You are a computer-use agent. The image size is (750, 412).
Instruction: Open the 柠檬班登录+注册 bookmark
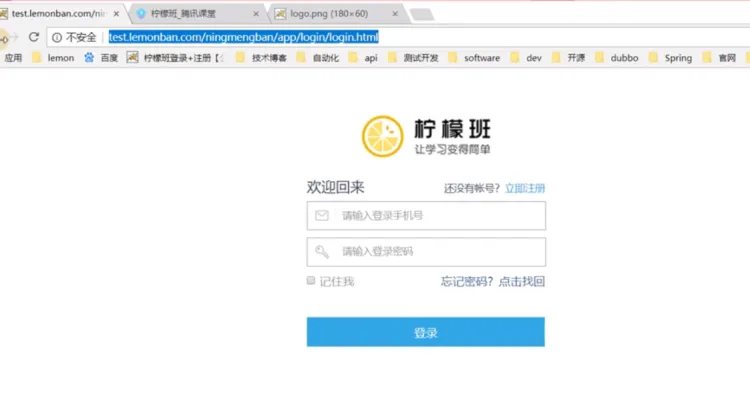pos(175,58)
